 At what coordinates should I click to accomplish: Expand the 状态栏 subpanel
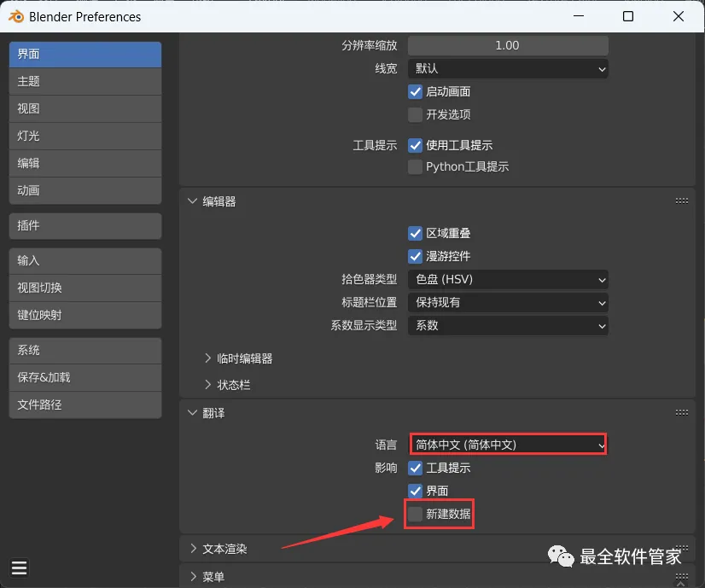click(207, 384)
